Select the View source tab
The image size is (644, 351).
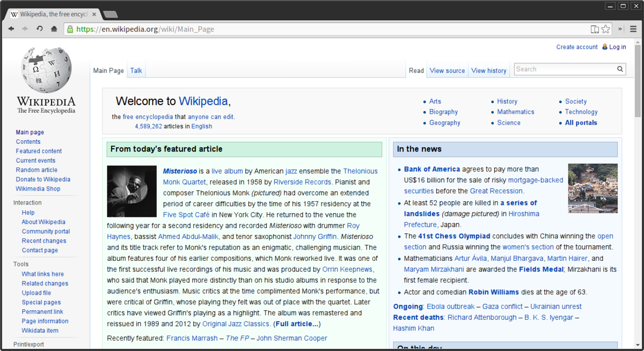pyautogui.click(x=447, y=70)
